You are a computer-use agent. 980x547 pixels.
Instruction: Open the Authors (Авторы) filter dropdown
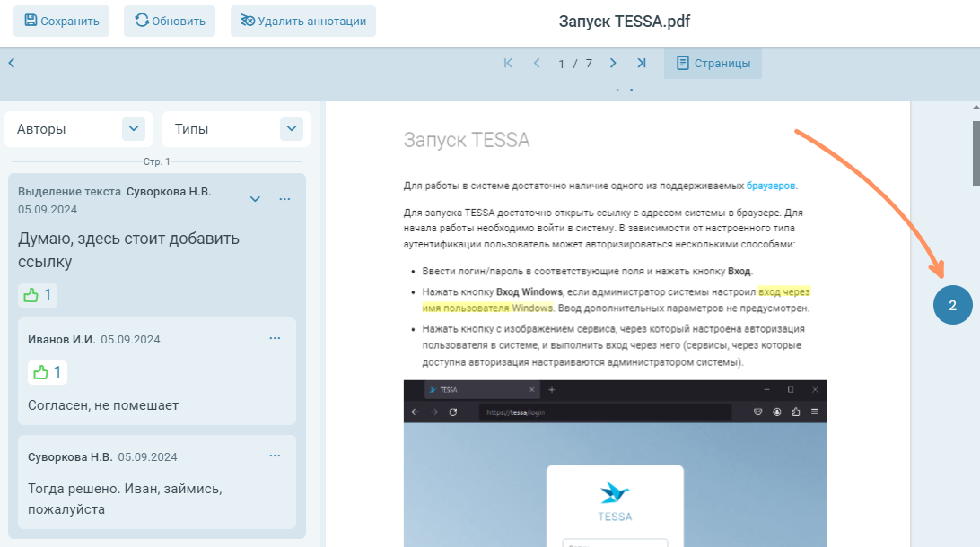click(x=133, y=129)
